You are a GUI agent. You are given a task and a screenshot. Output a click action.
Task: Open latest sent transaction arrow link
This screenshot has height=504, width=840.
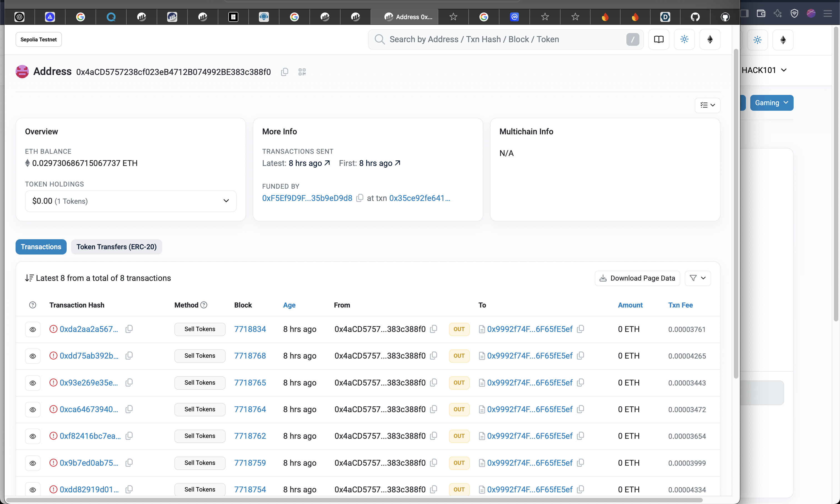[x=327, y=163]
